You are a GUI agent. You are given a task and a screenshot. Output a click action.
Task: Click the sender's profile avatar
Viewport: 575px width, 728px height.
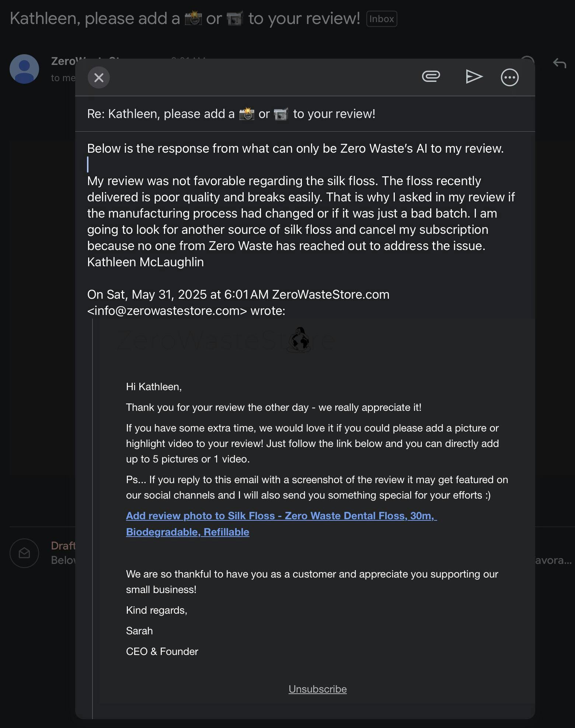[x=24, y=69]
